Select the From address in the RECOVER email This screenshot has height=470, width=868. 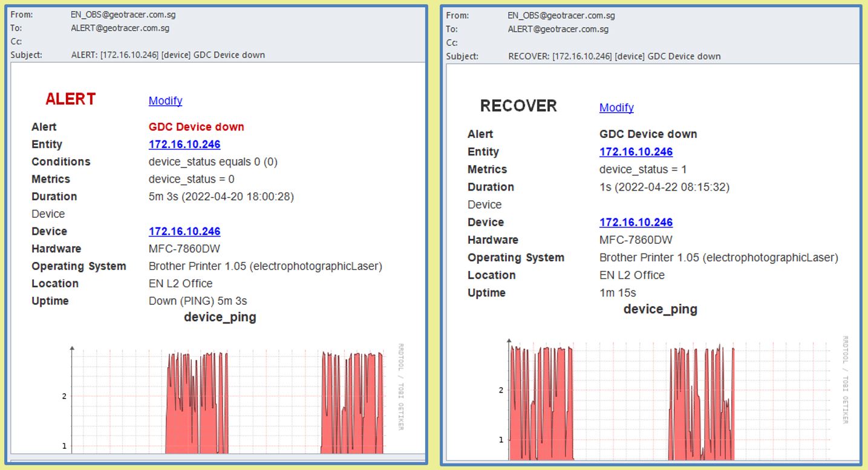[560, 16]
